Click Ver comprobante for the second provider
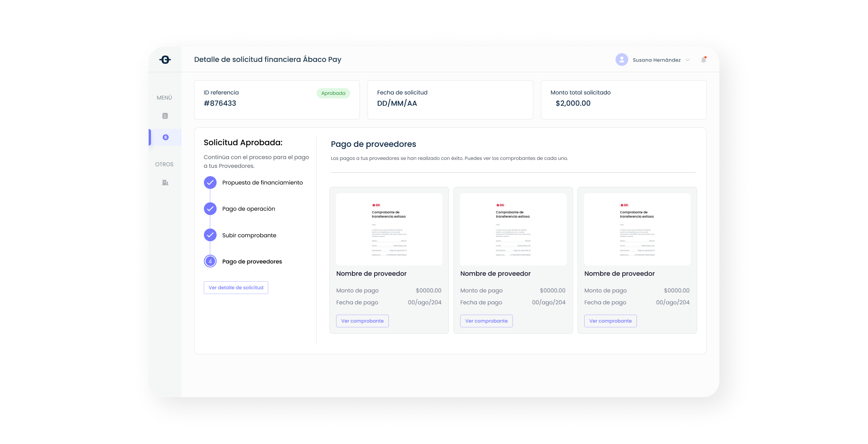 (486, 321)
